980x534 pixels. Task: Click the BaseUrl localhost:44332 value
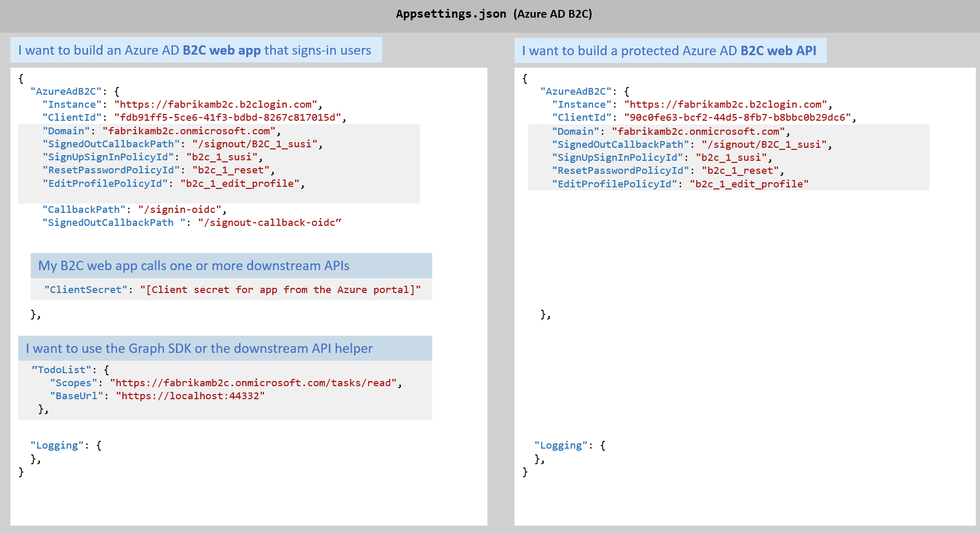(x=192, y=396)
